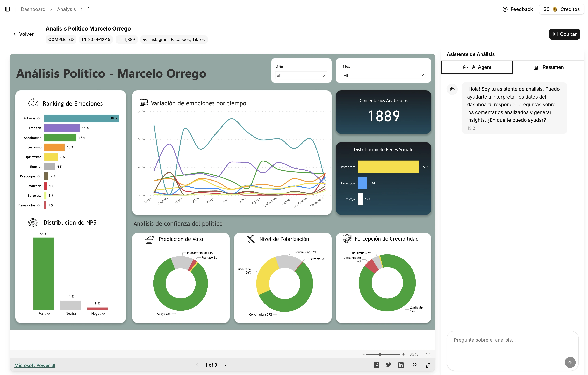Share report on Twitter icon
The image size is (588, 375).
coord(389,365)
